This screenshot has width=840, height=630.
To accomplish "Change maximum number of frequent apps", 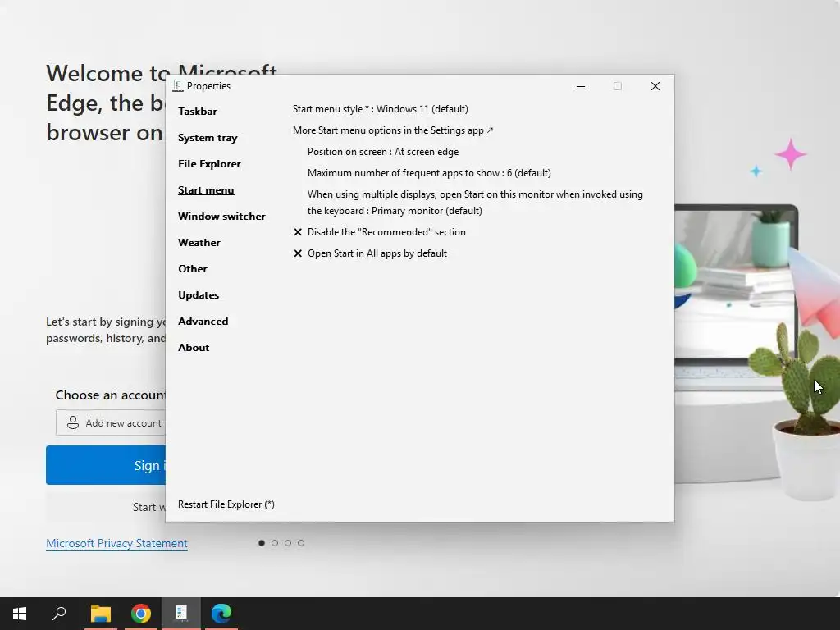I will pyautogui.click(x=429, y=173).
